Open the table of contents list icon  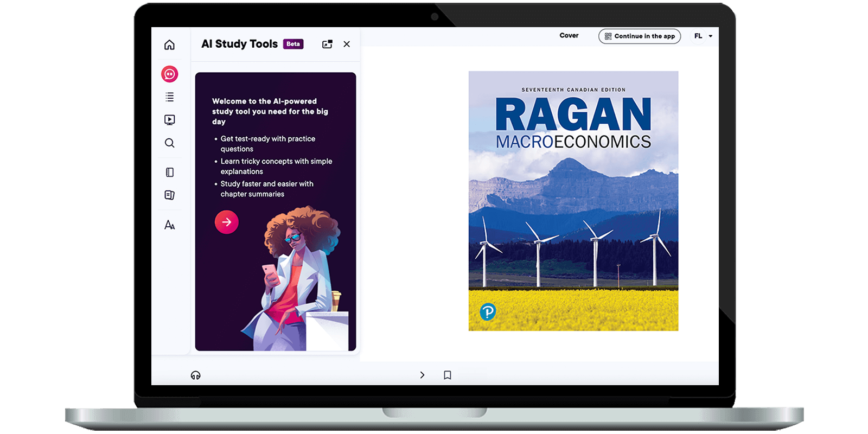170,97
